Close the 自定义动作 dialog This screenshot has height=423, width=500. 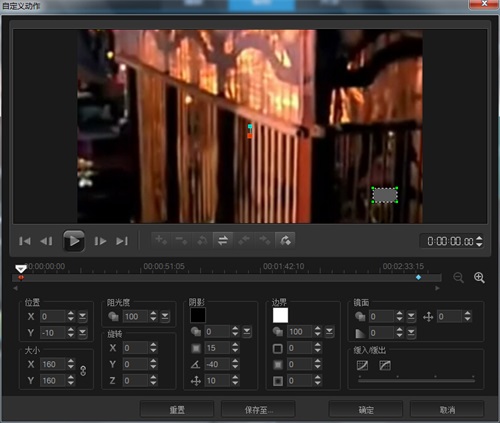pyautogui.click(x=484, y=4)
